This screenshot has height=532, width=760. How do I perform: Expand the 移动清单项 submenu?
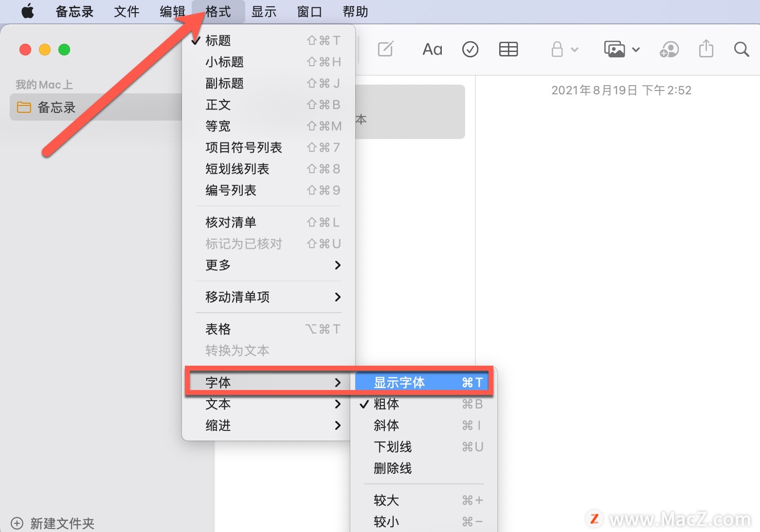269,297
